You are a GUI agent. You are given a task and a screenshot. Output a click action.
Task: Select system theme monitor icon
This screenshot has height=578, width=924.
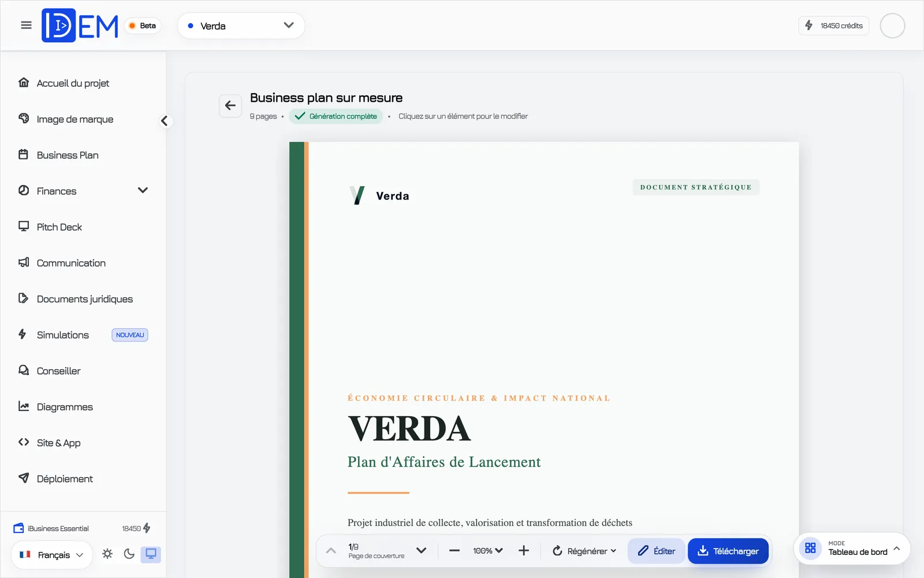point(151,554)
